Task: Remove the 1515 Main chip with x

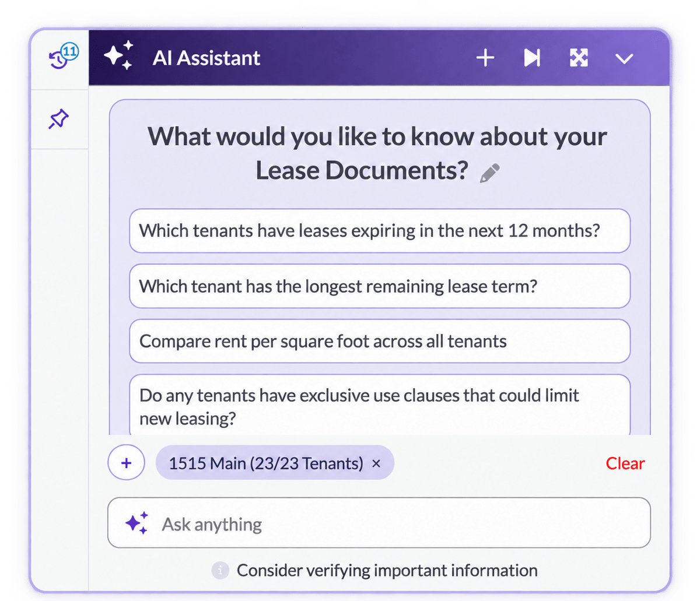Action: [x=377, y=464]
